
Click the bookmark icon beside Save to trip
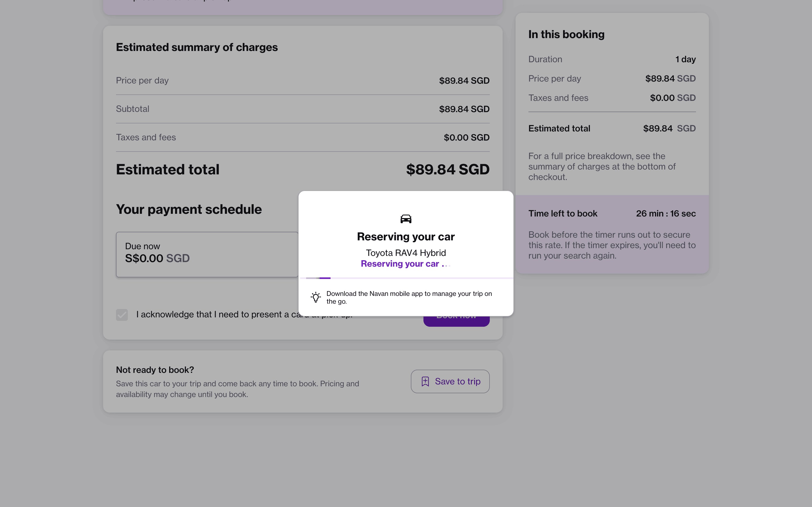(425, 381)
